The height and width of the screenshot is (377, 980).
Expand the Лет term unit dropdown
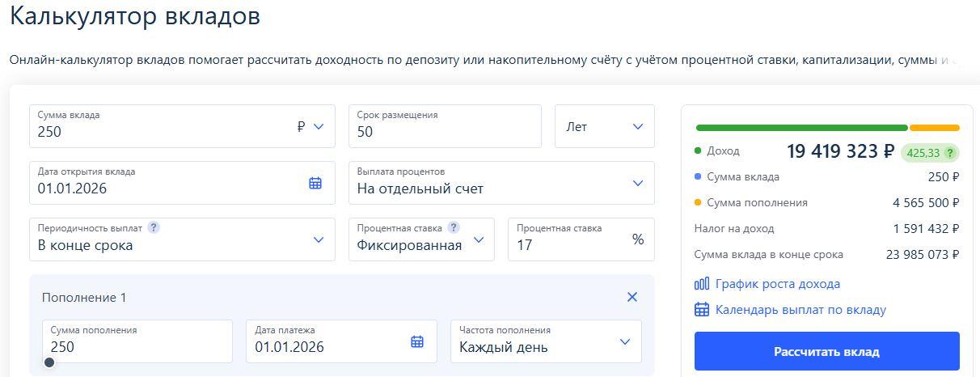604,127
